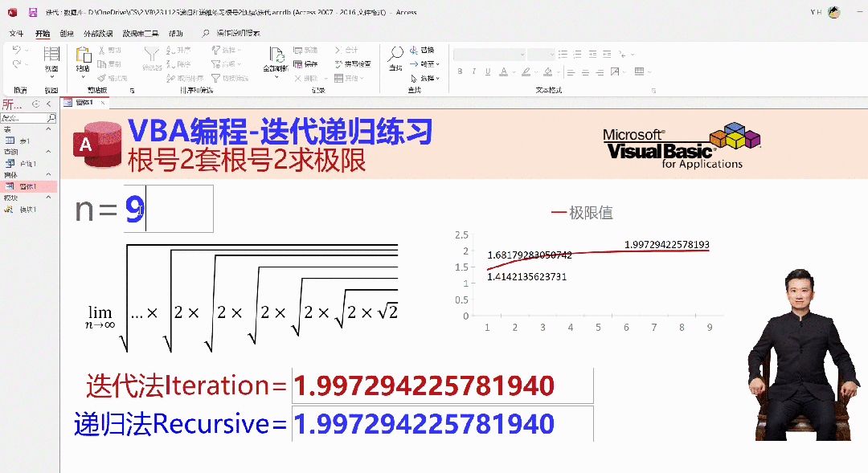This screenshot has width=868, height=473.
Task: Click the Find (查找) magnifier icon
Action: pyautogui.click(x=395, y=55)
